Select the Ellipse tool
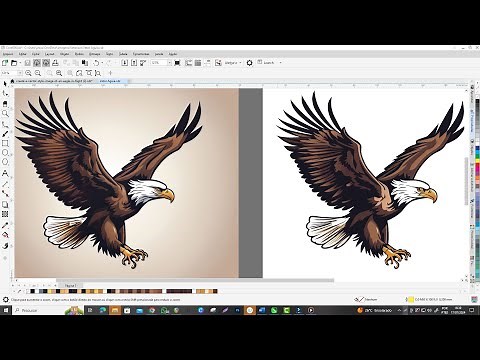This screenshot has width=480, height=360. tap(5, 153)
